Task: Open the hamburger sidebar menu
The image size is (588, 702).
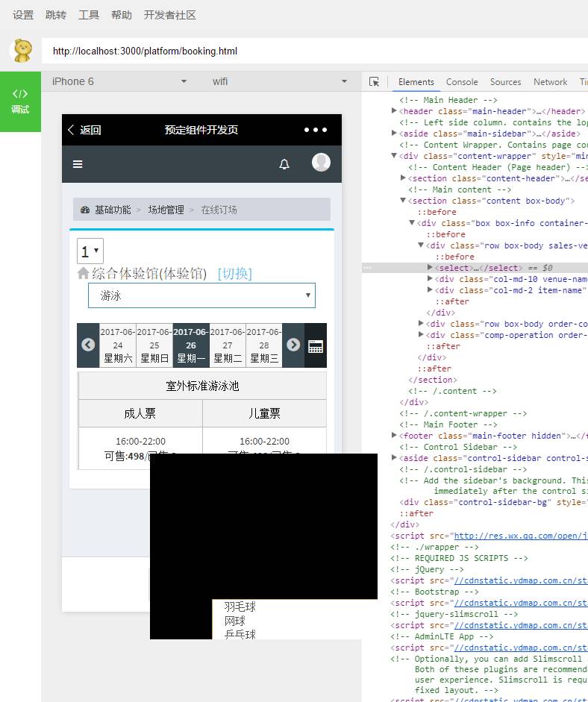Action: pyautogui.click(x=78, y=164)
